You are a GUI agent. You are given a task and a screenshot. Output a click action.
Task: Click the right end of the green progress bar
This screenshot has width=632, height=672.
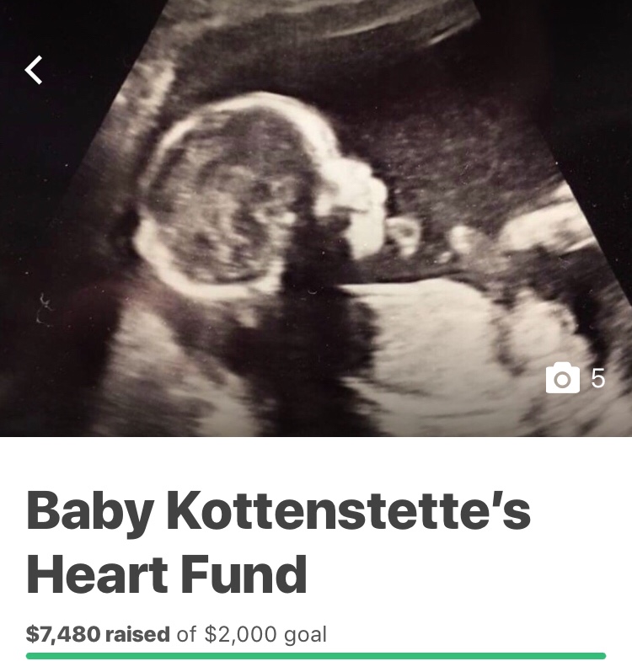coord(600,656)
